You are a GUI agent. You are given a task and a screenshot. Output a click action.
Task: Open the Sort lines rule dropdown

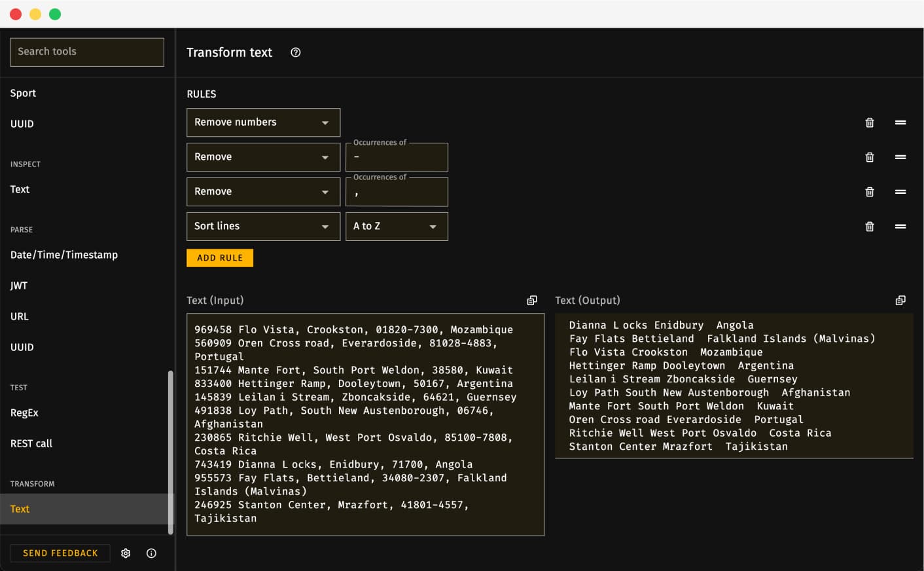coord(263,227)
